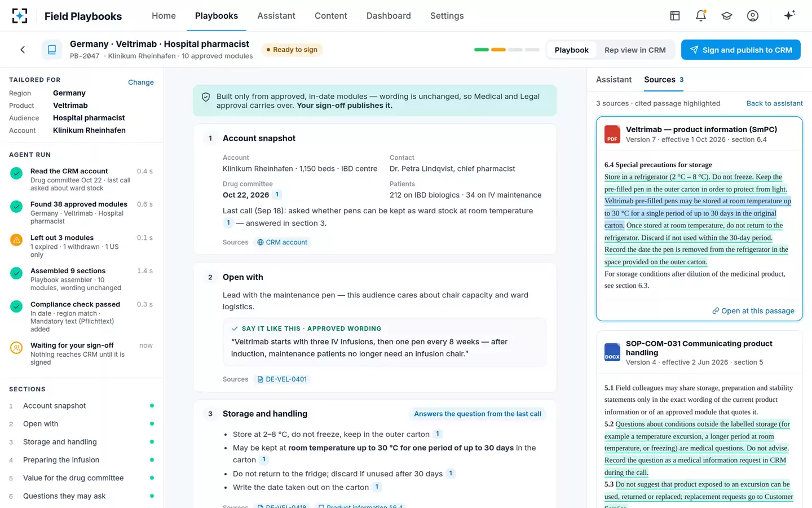Open the Settings nav item

pos(447,16)
